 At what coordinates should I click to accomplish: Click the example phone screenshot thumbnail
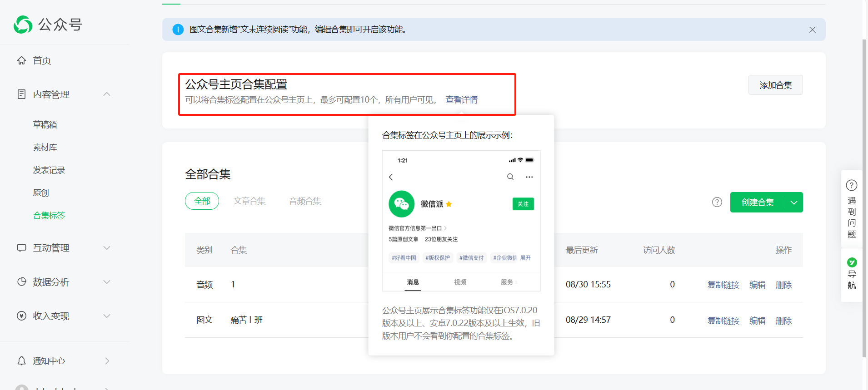click(461, 221)
